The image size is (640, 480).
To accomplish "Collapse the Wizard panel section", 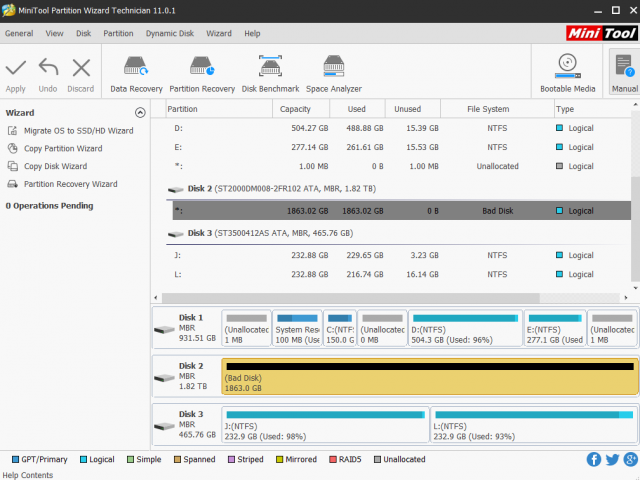I will coord(139,113).
